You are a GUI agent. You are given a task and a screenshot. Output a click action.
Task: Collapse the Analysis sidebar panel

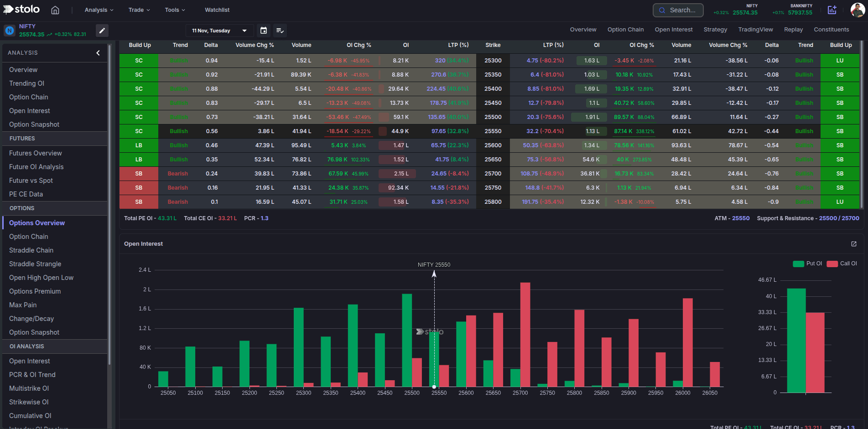pos(98,52)
